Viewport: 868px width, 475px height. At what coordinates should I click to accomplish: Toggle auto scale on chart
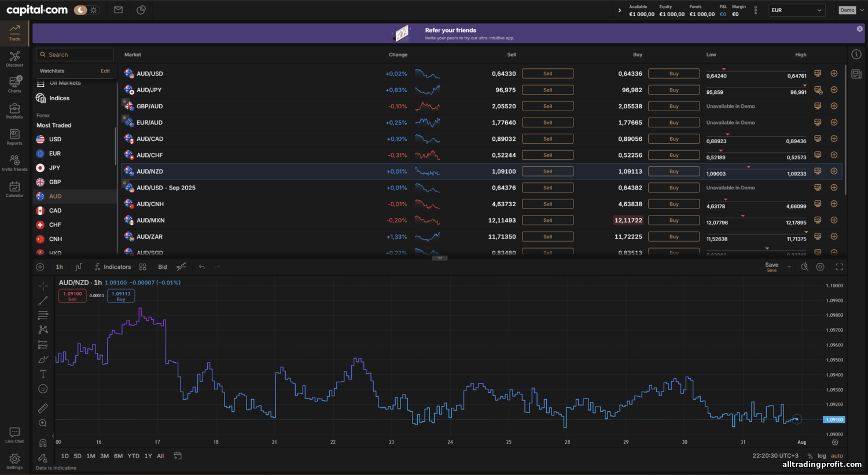[x=837, y=456]
